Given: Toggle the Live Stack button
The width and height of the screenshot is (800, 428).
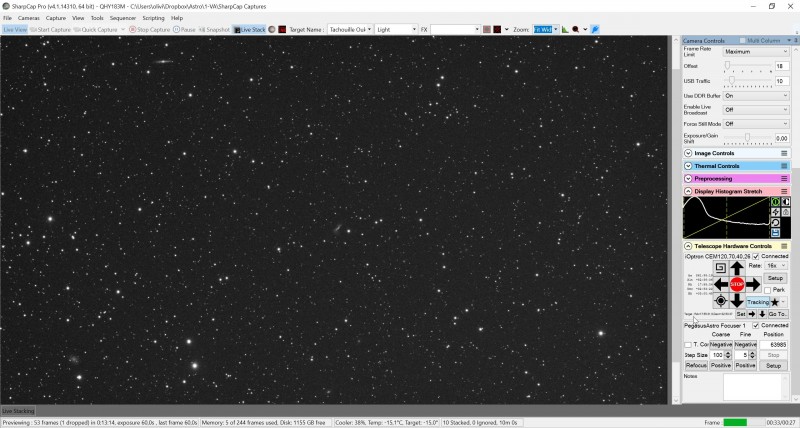Looking at the screenshot, I should coord(249,30).
